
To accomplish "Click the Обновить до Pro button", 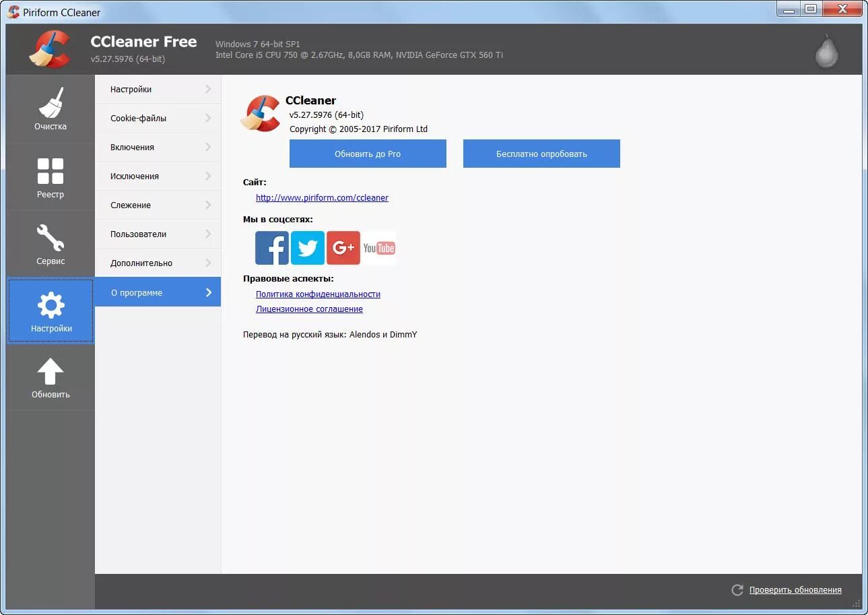I will tap(368, 154).
